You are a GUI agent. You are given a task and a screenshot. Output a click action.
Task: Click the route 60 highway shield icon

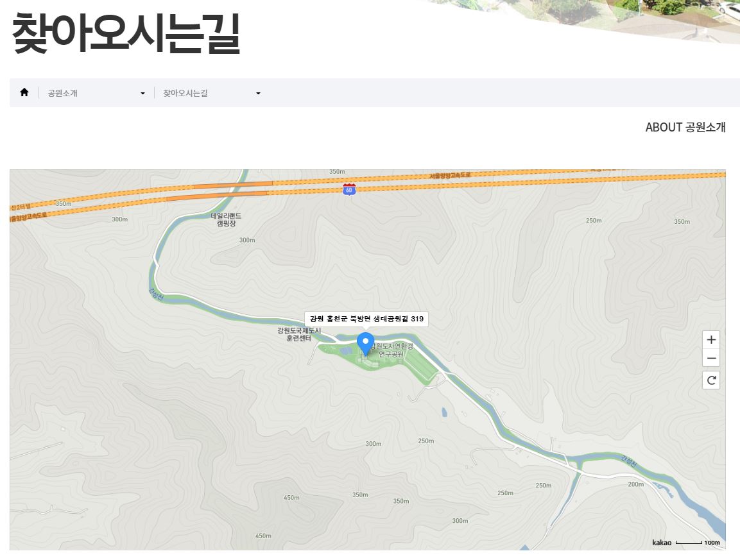pyautogui.click(x=348, y=190)
